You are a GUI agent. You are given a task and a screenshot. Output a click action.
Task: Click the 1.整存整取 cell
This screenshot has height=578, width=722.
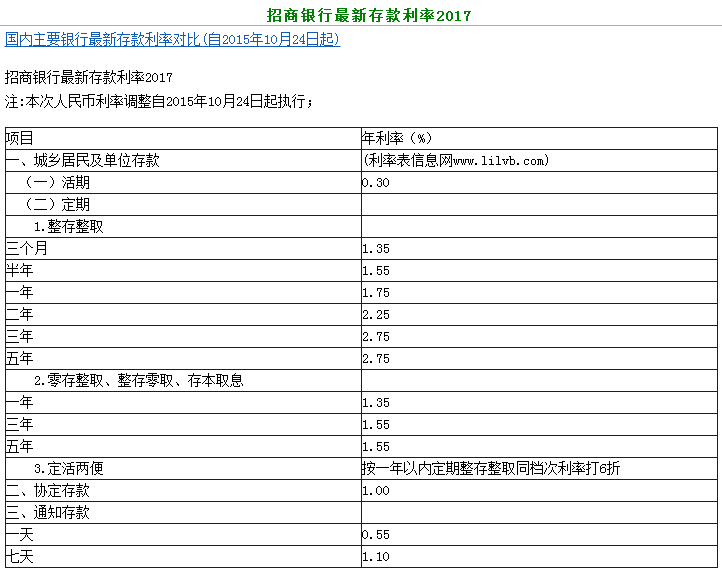(x=183, y=227)
